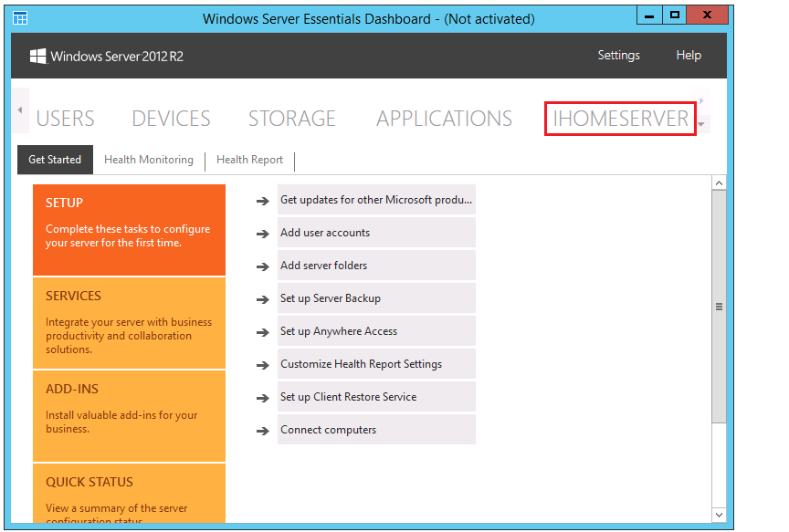Viewport: 789px width, 532px height.
Task: Open Help in the header
Action: pos(689,56)
